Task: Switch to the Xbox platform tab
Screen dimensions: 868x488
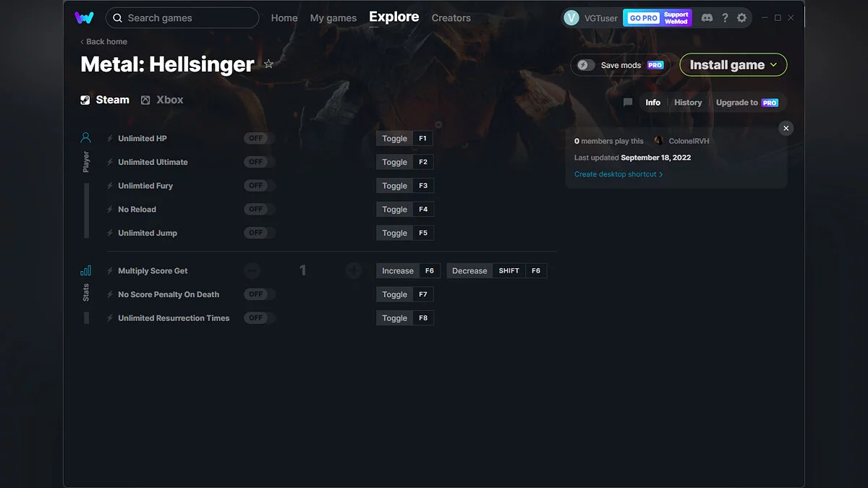Action: click(x=162, y=100)
